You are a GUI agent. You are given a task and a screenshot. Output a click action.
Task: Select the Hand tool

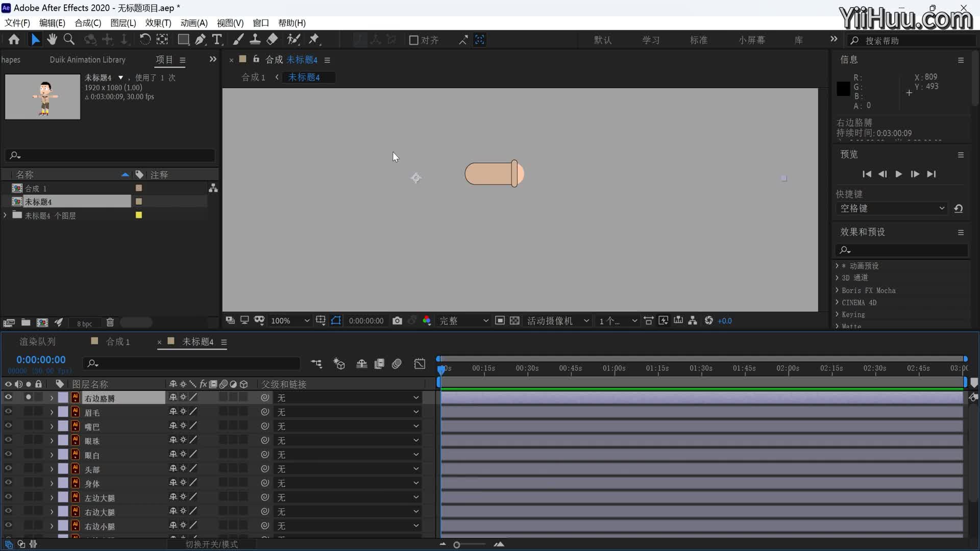point(52,40)
